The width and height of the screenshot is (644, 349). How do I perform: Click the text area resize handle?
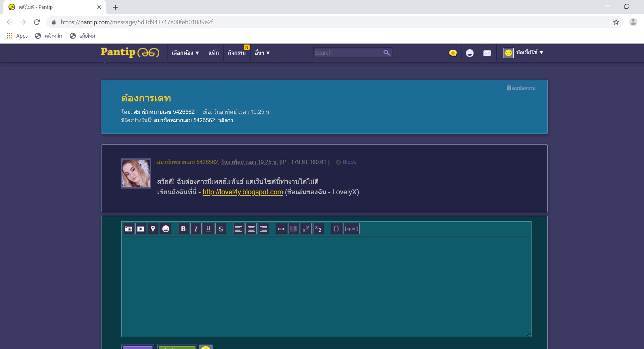(x=529, y=334)
